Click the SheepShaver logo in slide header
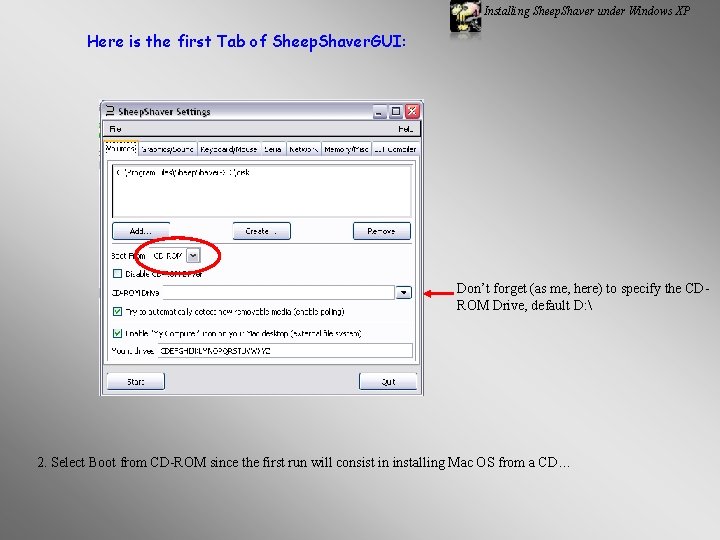The width and height of the screenshot is (720, 540). [465, 17]
